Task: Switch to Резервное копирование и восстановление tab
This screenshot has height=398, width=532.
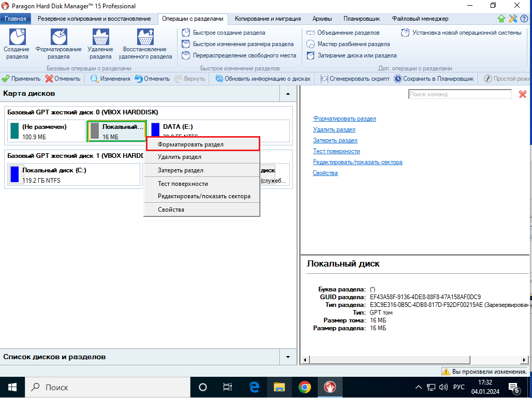Action: click(x=94, y=19)
